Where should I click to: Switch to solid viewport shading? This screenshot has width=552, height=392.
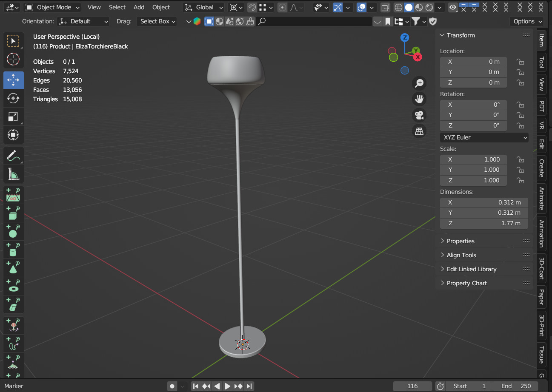pos(409,7)
